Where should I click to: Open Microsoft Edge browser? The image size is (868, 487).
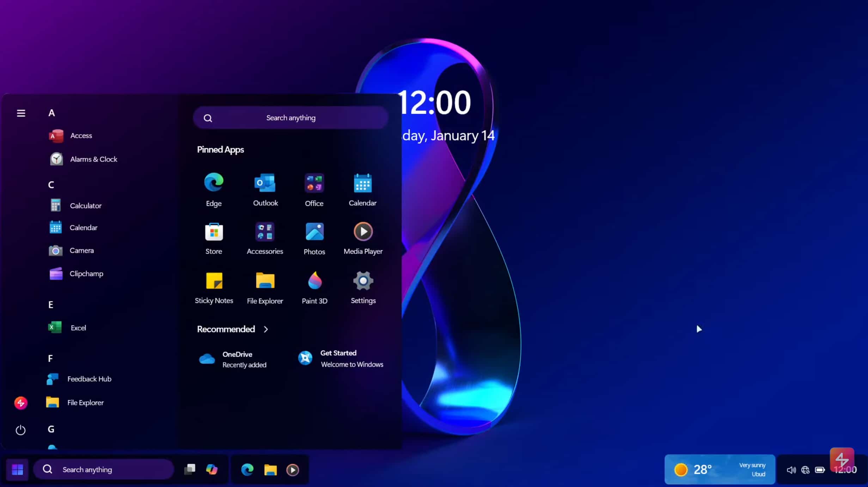213,182
